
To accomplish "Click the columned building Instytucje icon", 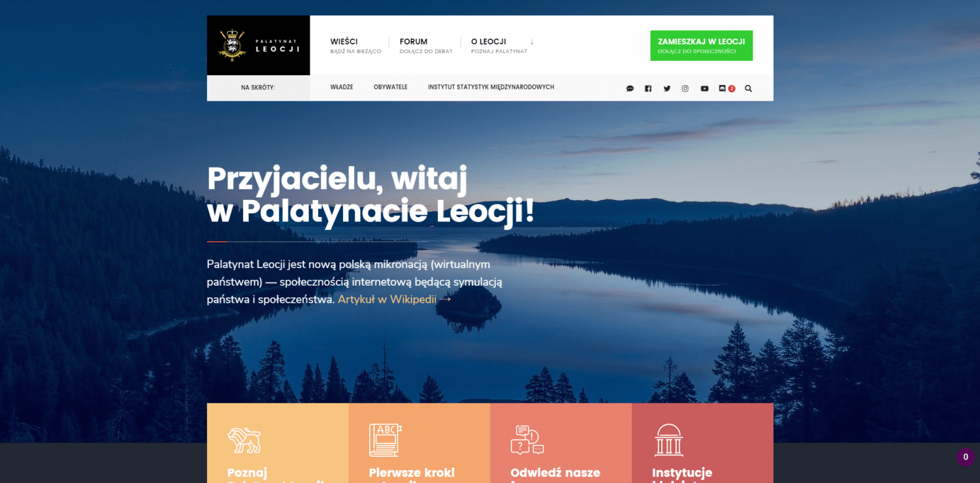I will pyautogui.click(x=668, y=440).
